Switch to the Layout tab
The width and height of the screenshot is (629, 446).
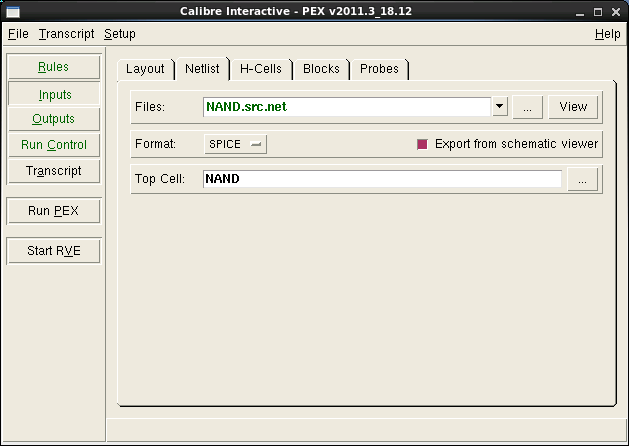145,69
